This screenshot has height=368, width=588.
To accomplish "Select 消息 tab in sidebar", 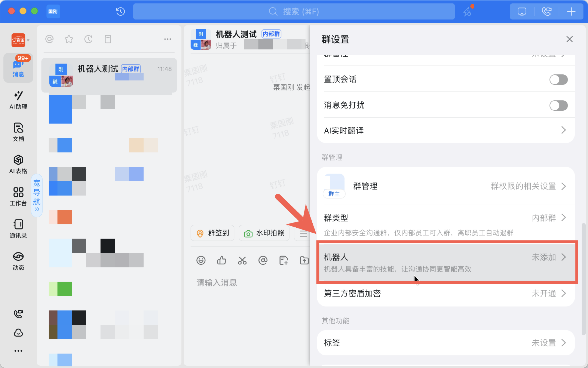I will [18, 68].
